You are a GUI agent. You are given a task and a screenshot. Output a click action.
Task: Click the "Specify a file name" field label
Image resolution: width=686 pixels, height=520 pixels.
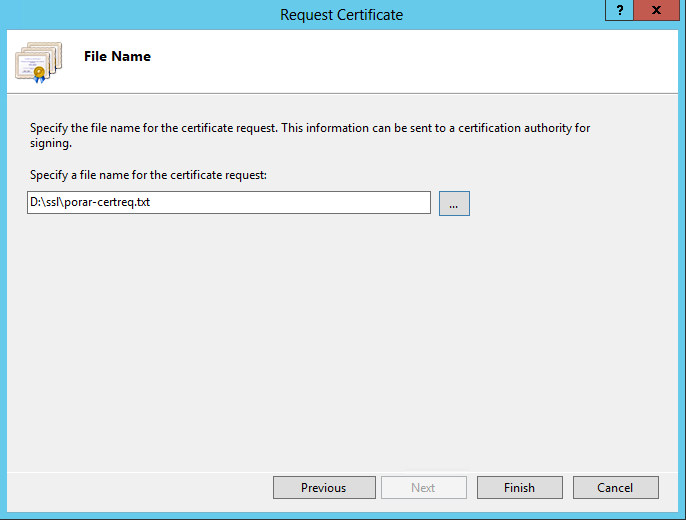(x=147, y=175)
